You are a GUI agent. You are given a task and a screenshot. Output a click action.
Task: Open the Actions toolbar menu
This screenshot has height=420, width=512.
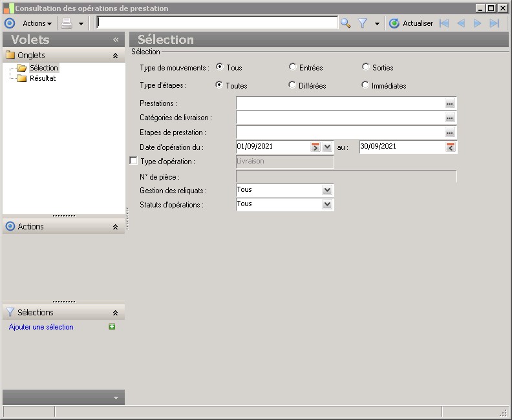coord(37,23)
